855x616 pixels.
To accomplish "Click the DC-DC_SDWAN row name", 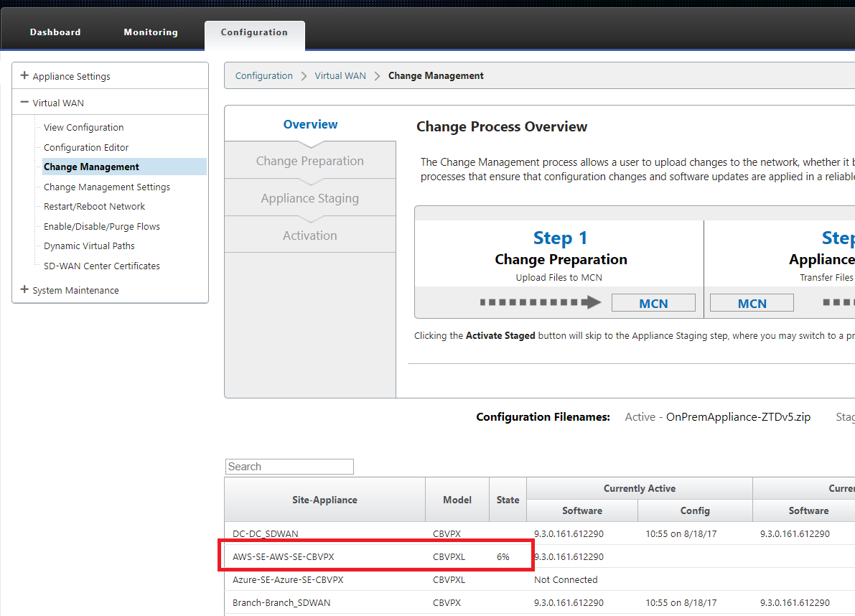I will pyautogui.click(x=266, y=533).
